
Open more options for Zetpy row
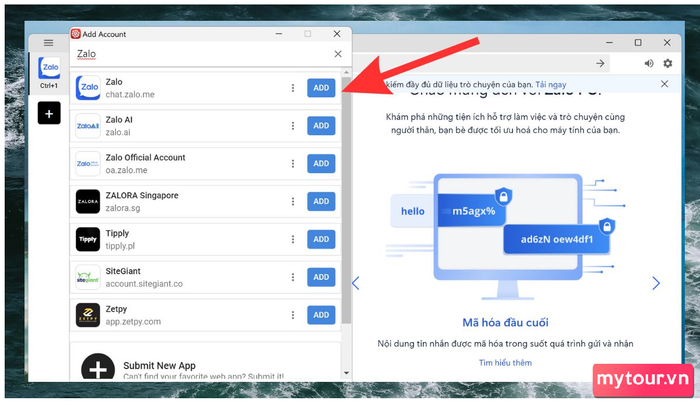click(x=293, y=315)
